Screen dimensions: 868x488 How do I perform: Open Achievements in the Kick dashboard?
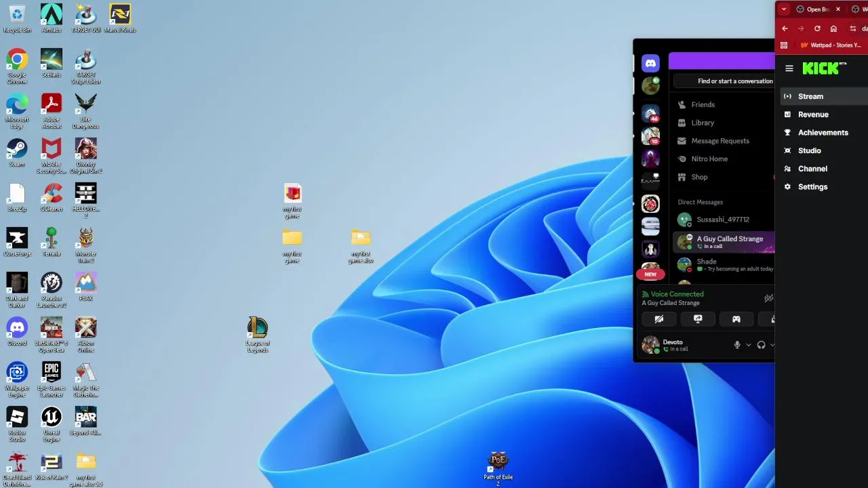point(824,133)
